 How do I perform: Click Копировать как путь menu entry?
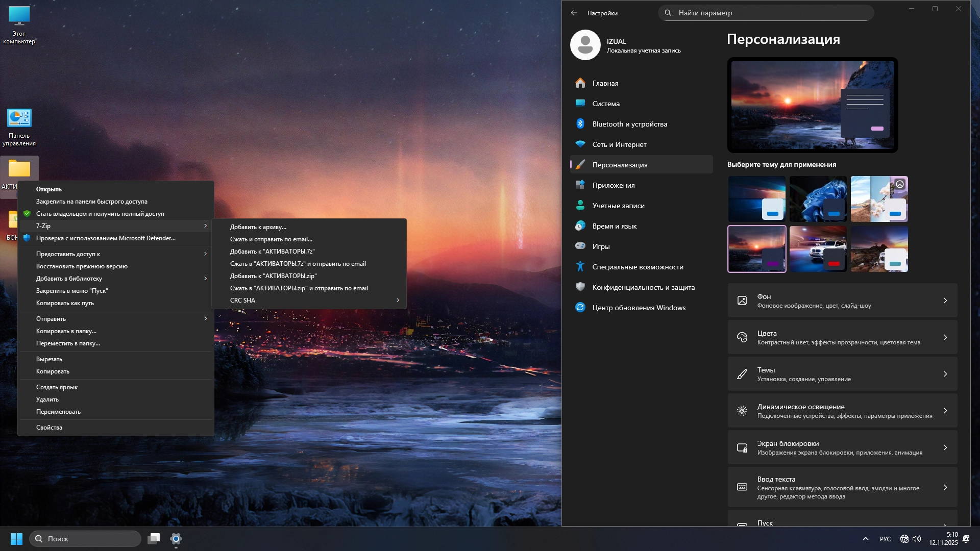(x=65, y=303)
